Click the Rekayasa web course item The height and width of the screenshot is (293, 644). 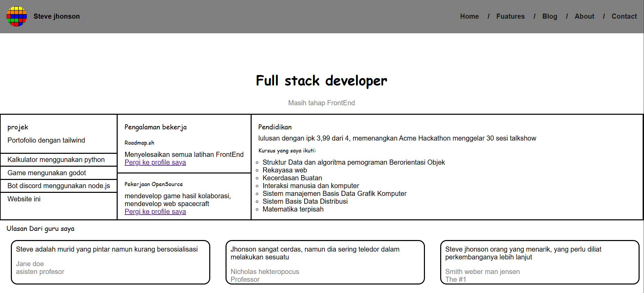[285, 170]
